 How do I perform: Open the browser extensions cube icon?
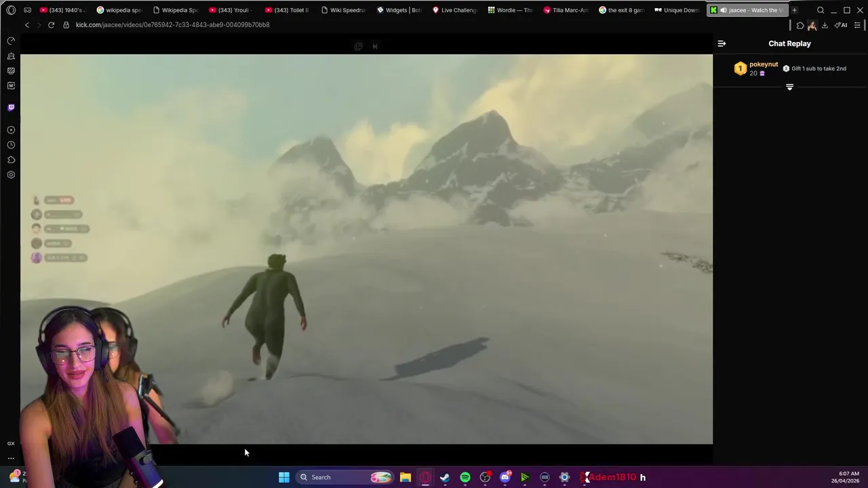click(x=800, y=25)
